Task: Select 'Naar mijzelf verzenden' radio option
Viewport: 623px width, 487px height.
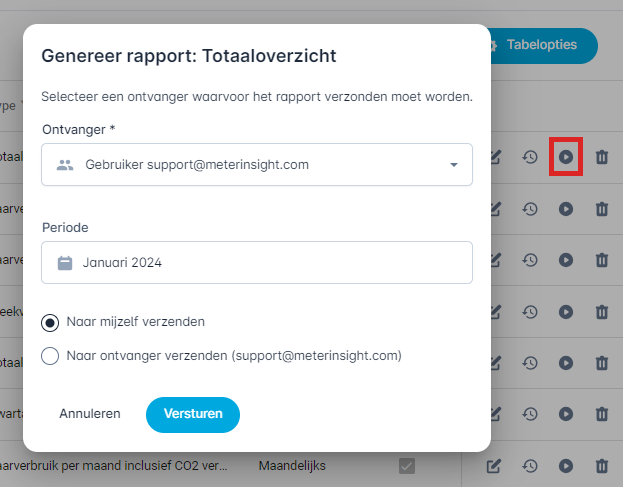Action: pyautogui.click(x=50, y=323)
